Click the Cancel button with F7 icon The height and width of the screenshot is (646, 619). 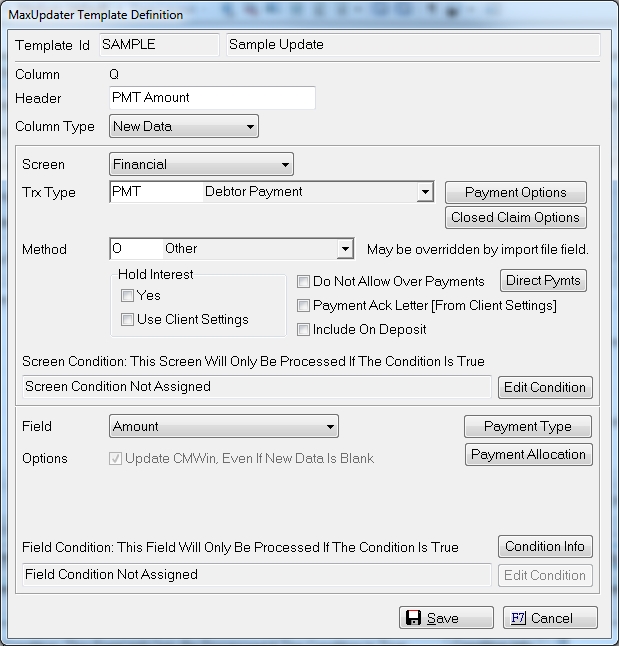(x=550, y=618)
